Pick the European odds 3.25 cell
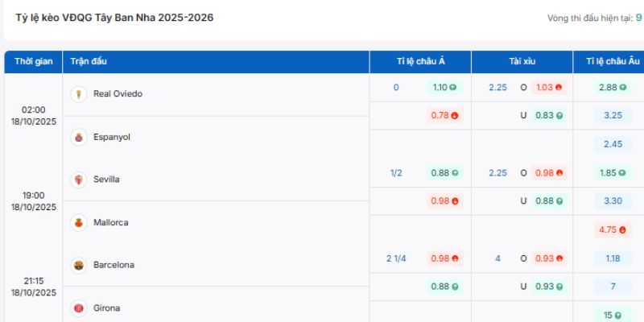644x322 pixels. (613, 115)
